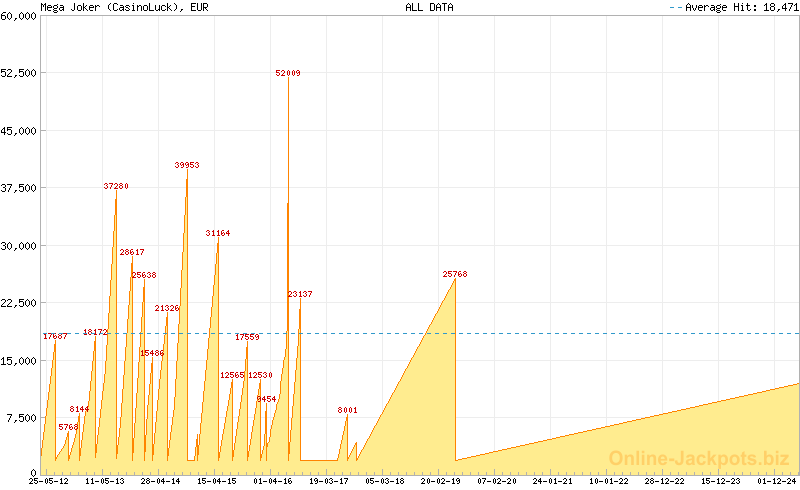This screenshot has height=490, width=800.
Task: Click the 19-03-17 date label
Action: pyautogui.click(x=329, y=481)
